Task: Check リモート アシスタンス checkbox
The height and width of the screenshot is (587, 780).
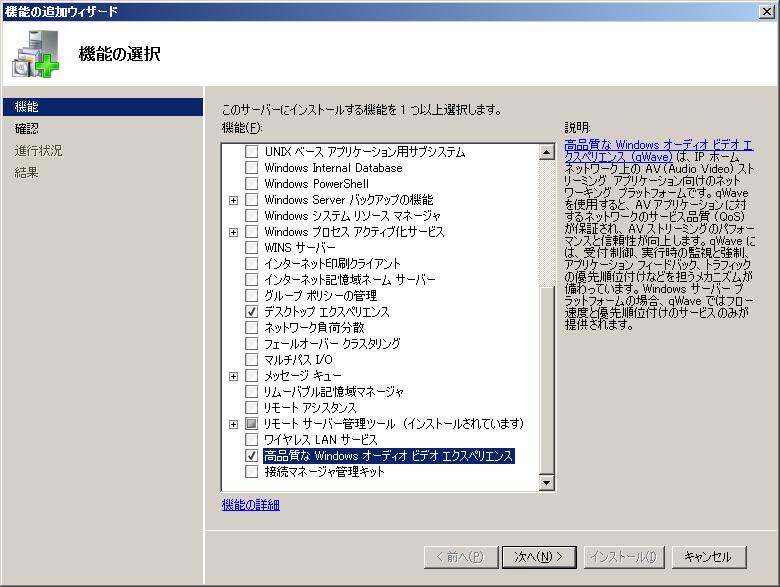Action: point(252,408)
